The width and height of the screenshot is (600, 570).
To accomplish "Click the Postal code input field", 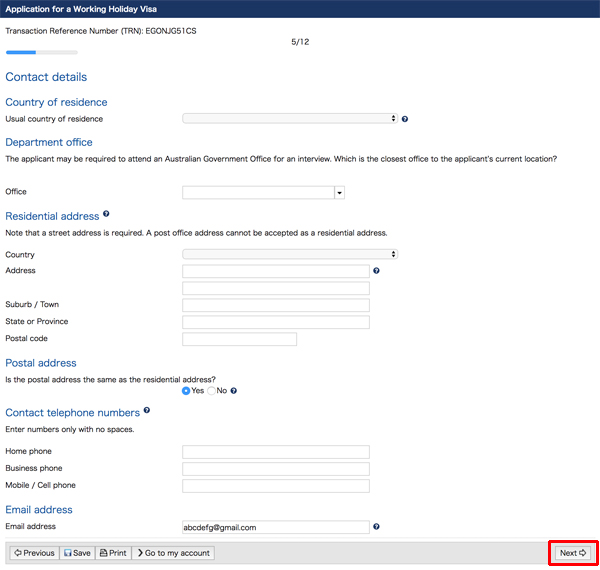I will 240,339.
